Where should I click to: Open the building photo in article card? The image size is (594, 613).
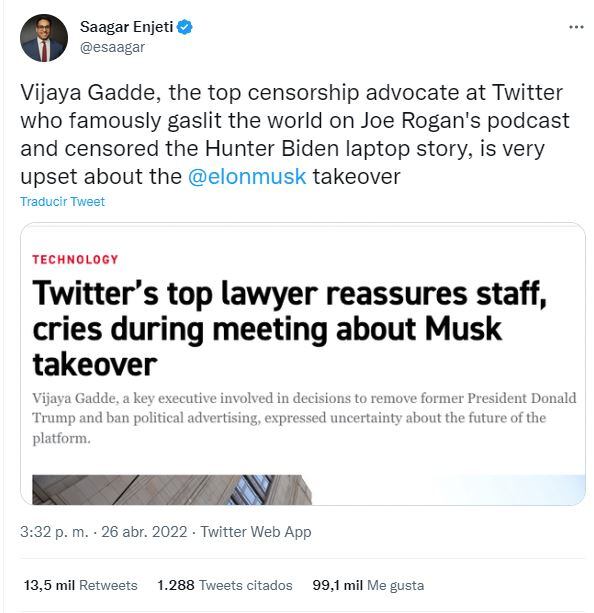(172, 489)
